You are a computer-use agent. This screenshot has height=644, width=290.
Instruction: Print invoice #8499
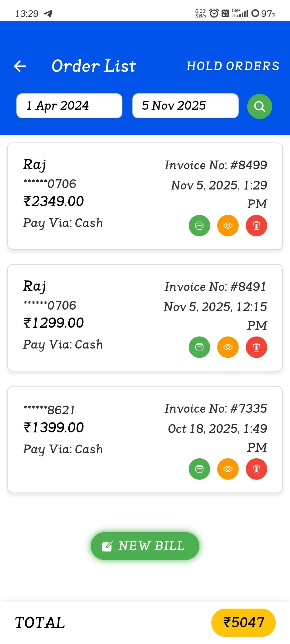click(199, 226)
